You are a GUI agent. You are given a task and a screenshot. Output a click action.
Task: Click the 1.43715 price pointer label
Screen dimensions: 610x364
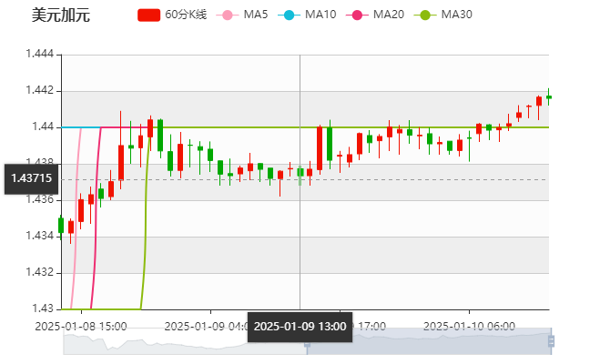31,179
